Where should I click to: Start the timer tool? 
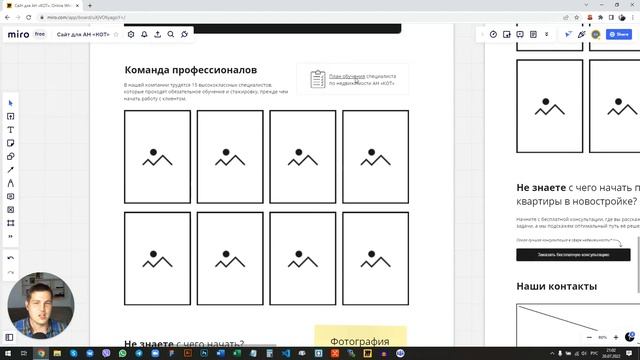[x=493, y=35]
